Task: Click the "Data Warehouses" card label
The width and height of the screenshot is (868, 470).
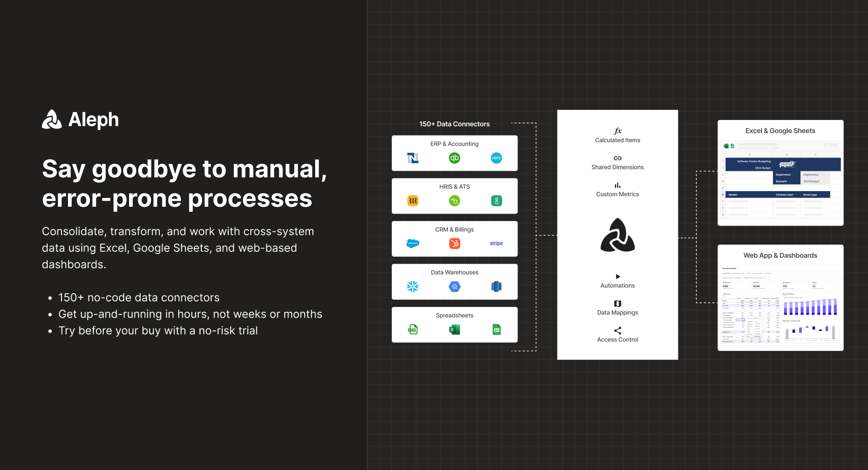Action: pos(455,272)
